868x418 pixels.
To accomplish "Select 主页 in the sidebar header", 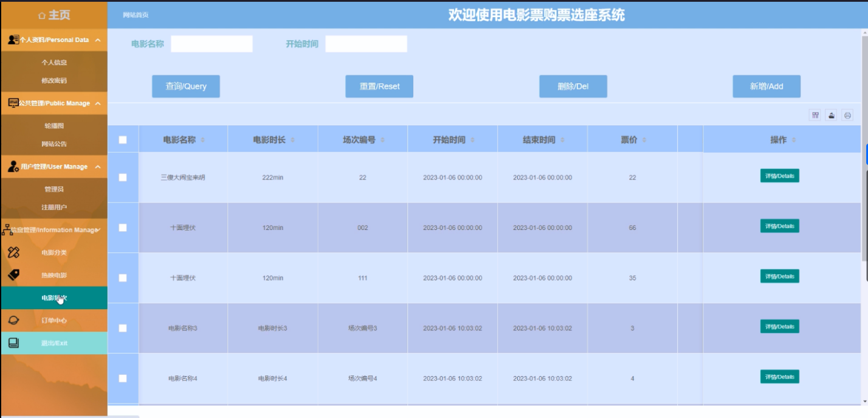I will pos(53,14).
